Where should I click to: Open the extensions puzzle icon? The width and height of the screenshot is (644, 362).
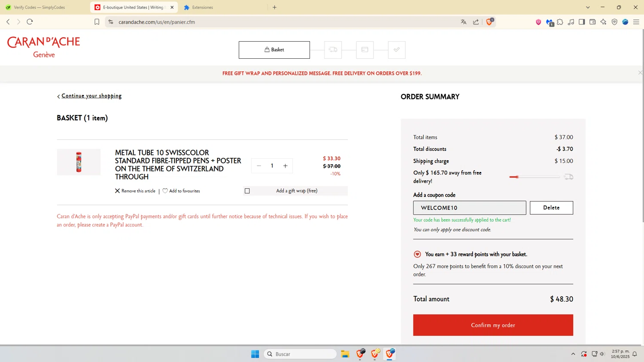[560, 22]
